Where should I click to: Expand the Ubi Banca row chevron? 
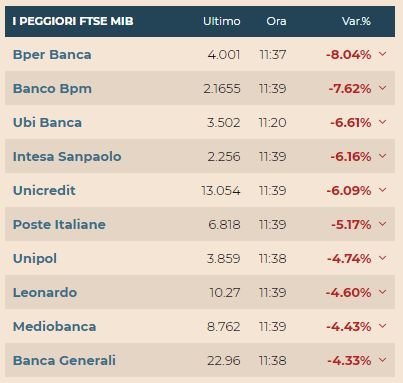[x=383, y=122]
